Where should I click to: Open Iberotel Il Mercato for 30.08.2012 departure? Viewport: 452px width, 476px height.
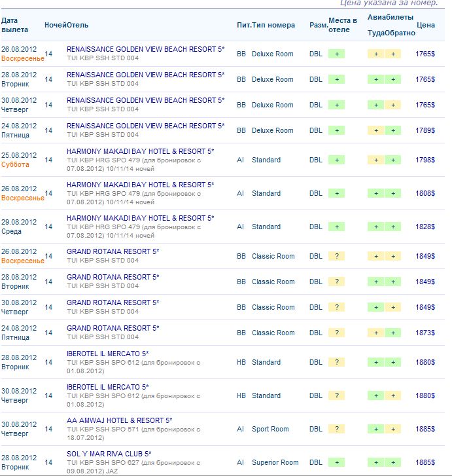[x=107, y=387]
